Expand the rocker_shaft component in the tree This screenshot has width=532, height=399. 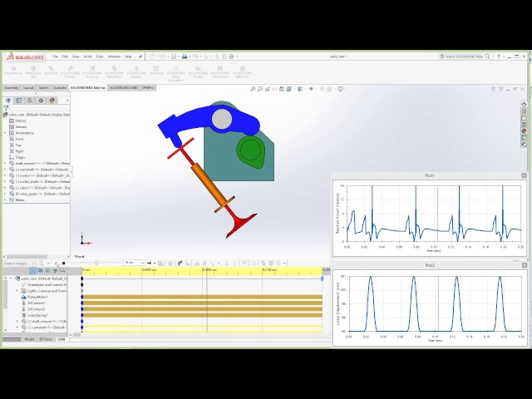5,182
